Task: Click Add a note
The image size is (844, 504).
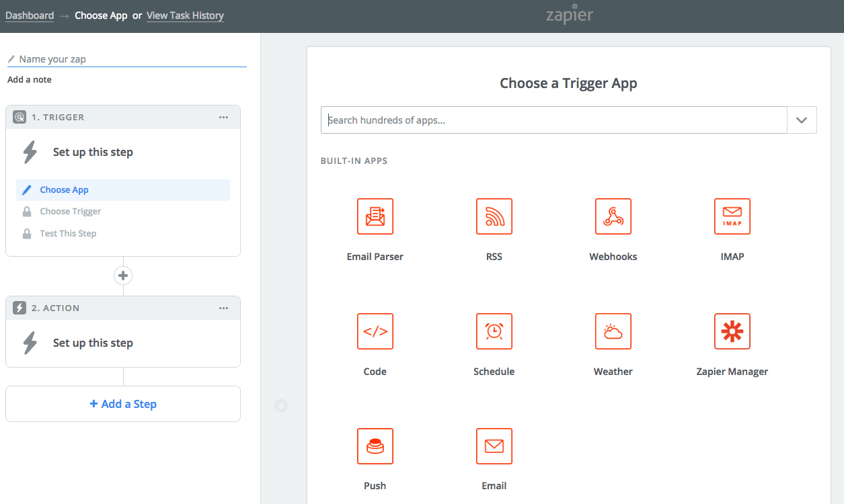Action: [30, 79]
